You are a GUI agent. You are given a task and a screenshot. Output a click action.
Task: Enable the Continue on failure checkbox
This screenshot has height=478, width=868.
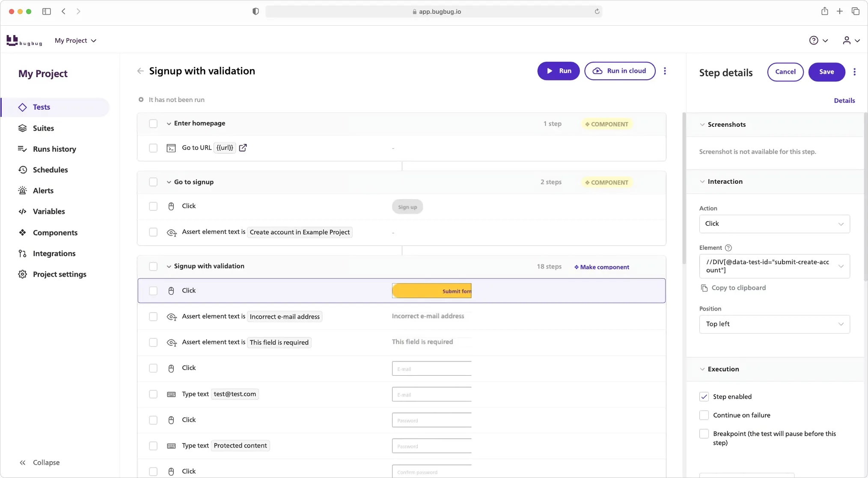click(703, 415)
